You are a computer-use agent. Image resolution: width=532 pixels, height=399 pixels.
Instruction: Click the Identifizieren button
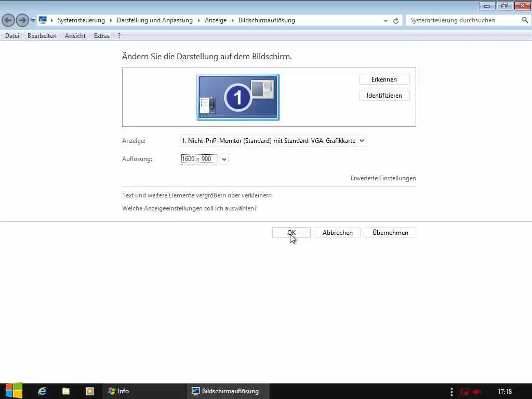(x=384, y=96)
